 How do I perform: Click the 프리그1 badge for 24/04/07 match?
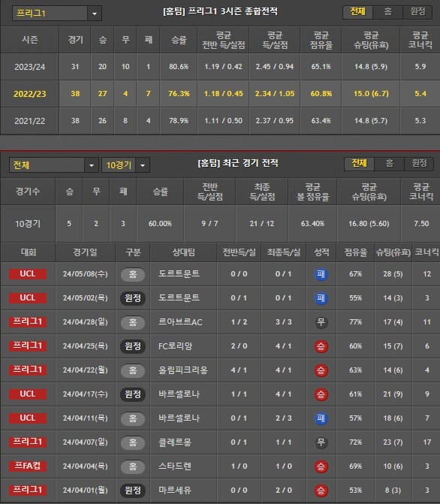(28, 442)
